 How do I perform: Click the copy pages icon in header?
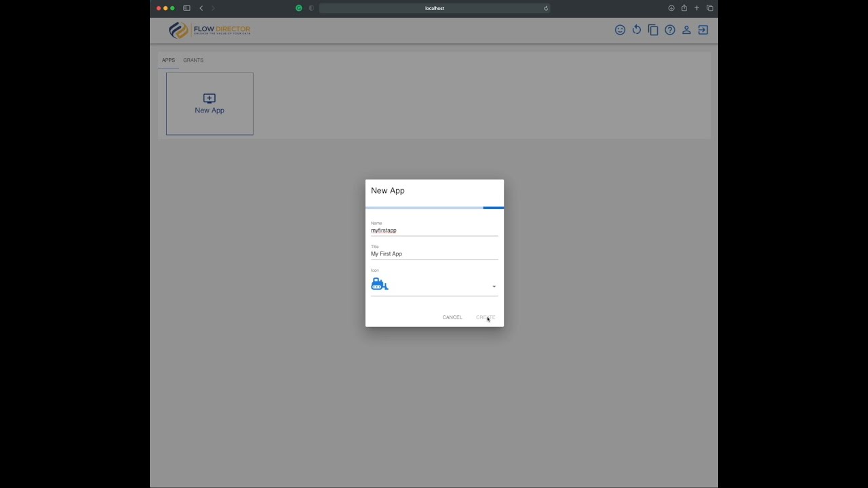653,30
